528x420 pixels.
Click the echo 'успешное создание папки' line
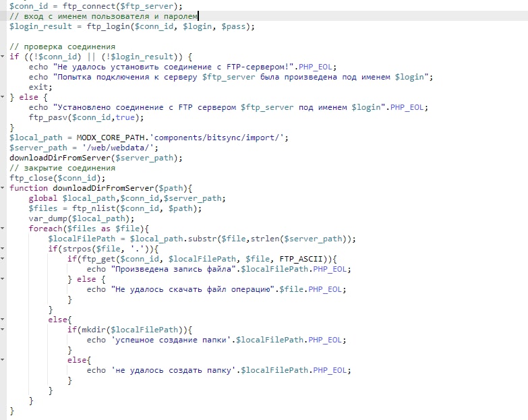click(216, 339)
